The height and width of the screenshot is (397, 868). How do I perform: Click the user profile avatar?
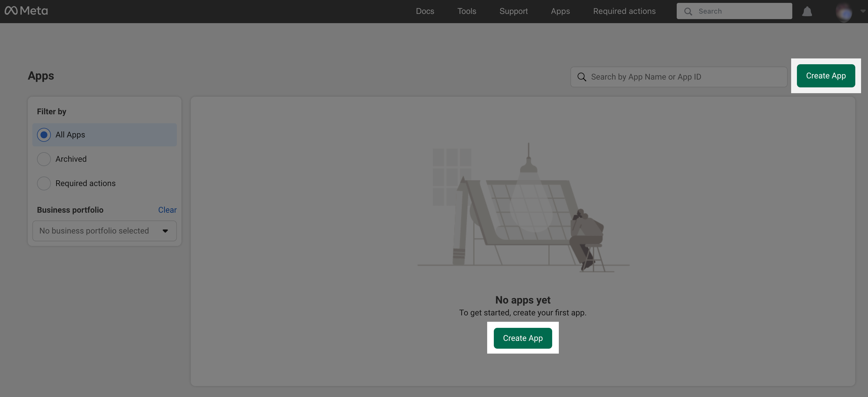click(x=843, y=12)
